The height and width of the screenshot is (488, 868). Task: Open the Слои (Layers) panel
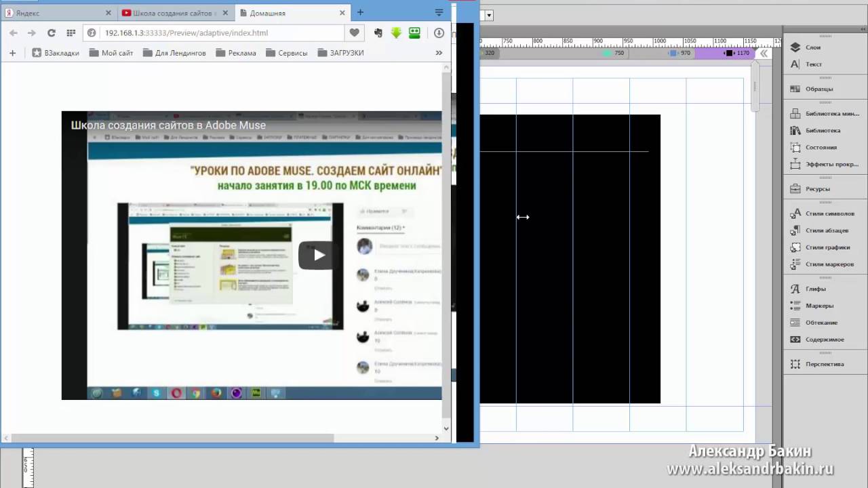805,47
